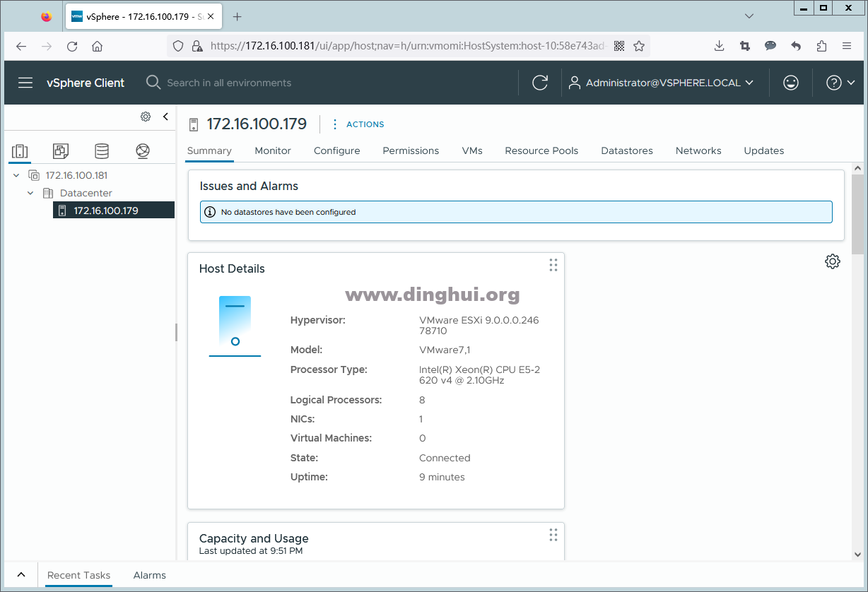Viewport: 868px width, 592px height.
Task: Expand the bottom Recent Tasks panel
Action: pyautogui.click(x=21, y=575)
